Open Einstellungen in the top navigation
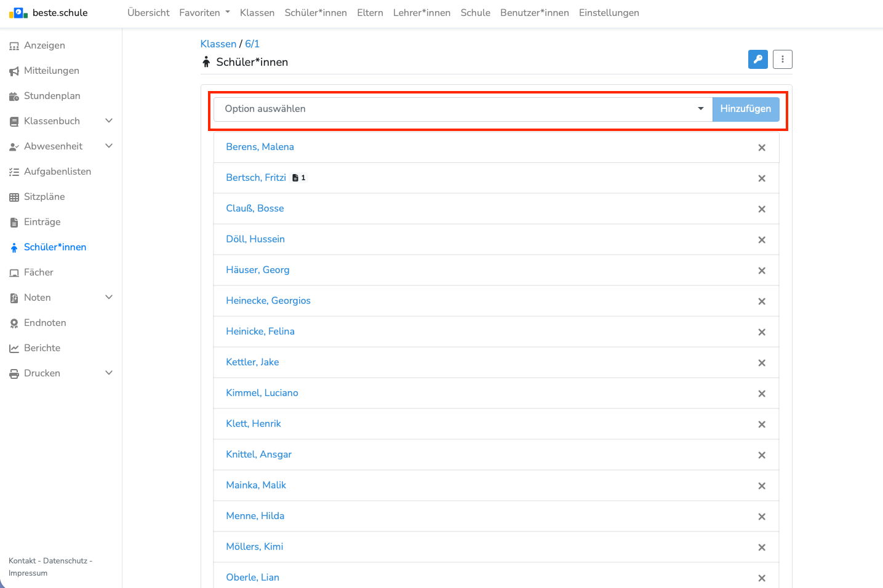This screenshot has height=588, width=883. (x=609, y=13)
